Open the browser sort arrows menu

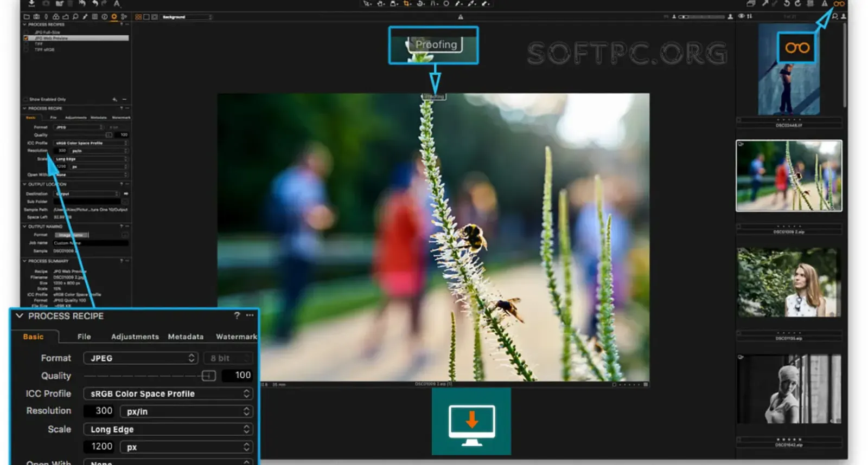[749, 16]
